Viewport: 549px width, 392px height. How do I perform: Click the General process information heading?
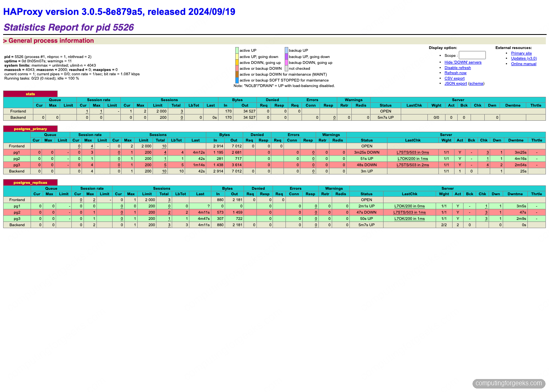click(49, 41)
